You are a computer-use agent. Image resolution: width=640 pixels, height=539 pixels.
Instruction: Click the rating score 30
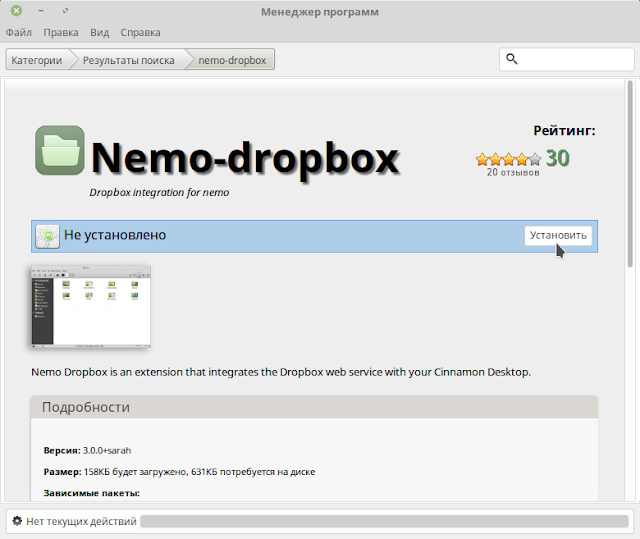click(x=558, y=158)
